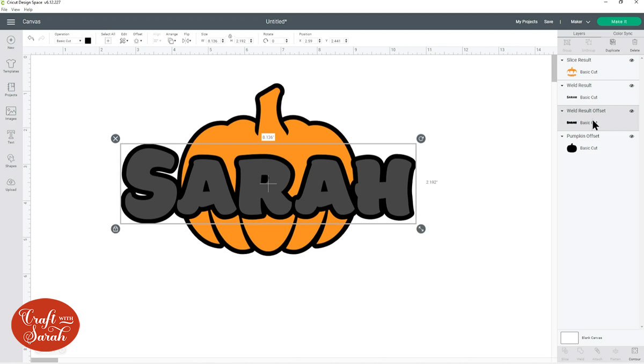Open the File menu
Viewport: 644px width, 364px height.
point(4,9)
